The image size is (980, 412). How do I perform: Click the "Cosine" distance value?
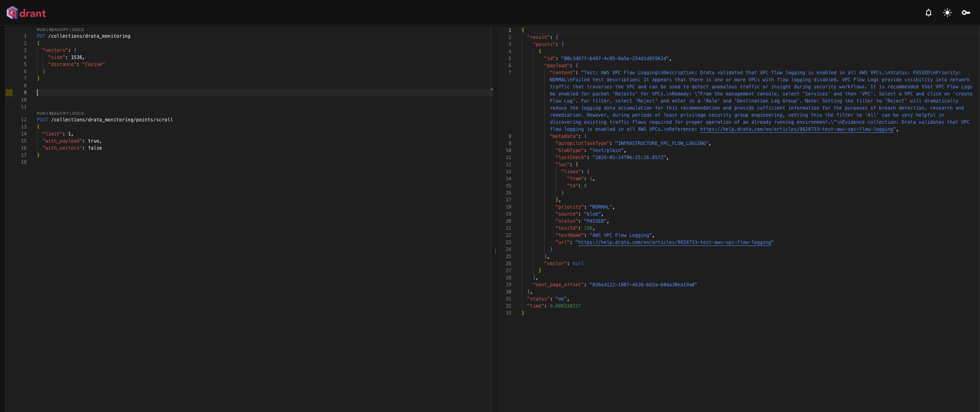(93, 64)
